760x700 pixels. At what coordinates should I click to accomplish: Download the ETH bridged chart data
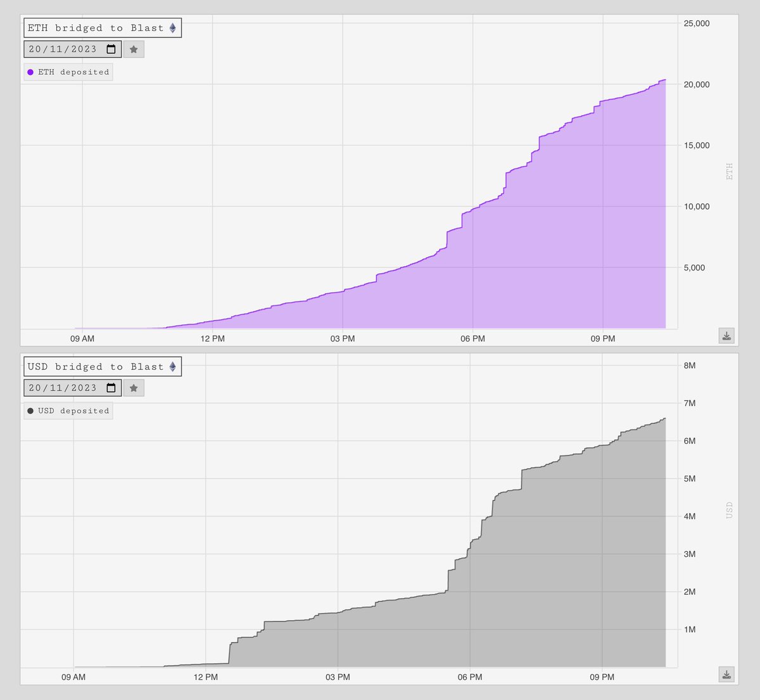[726, 336]
